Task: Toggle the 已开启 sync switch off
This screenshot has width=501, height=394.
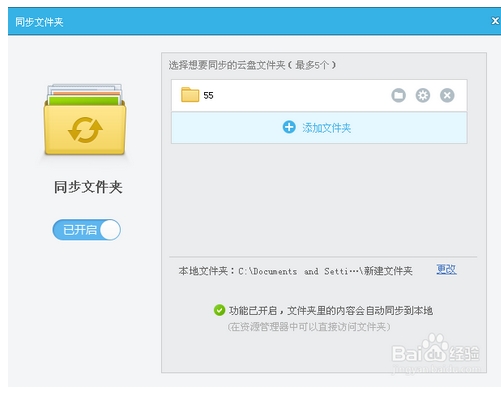Action: pyautogui.click(x=86, y=230)
